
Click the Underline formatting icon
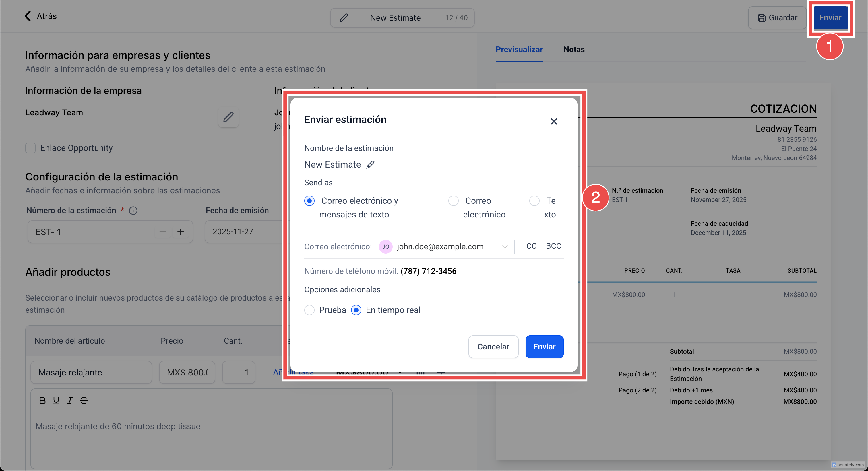(x=56, y=400)
